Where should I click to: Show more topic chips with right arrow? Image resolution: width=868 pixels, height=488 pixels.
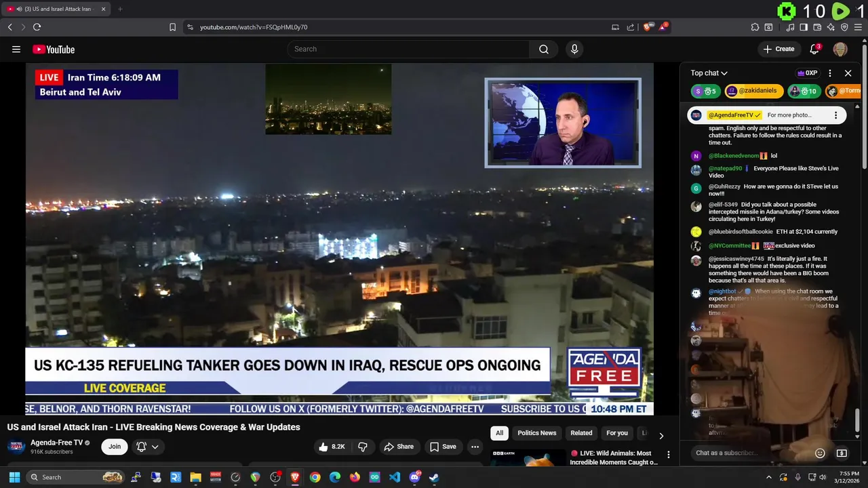[x=661, y=436]
